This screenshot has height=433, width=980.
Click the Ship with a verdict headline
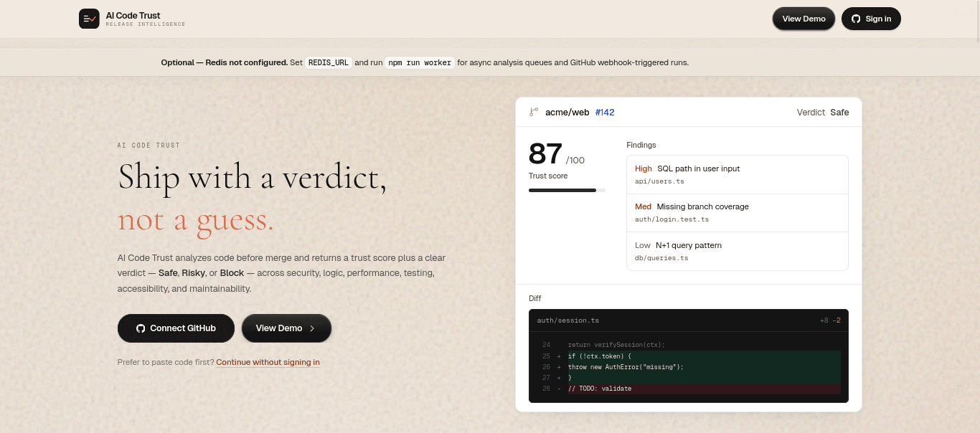253,177
